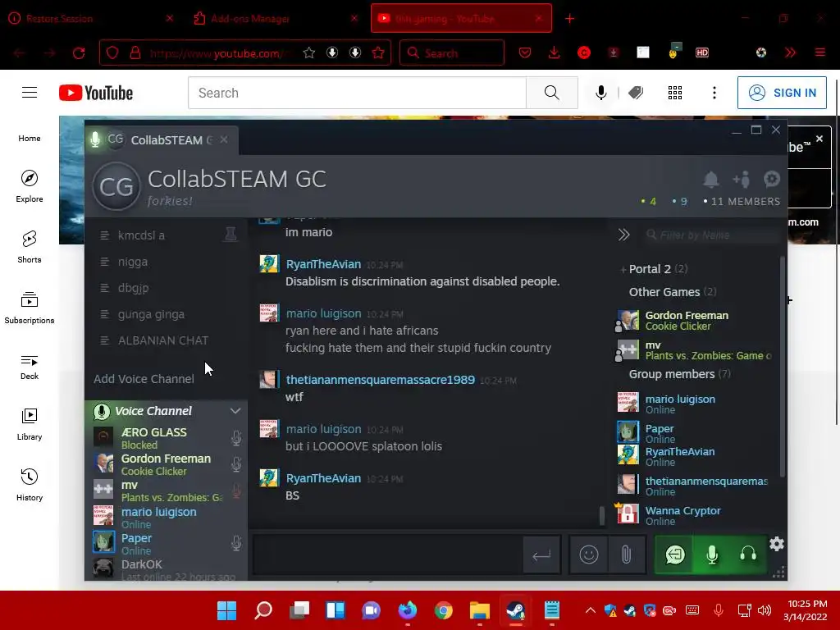Switch to the Restore Session browser tab
The width and height of the screenshot is (840, 630).
(91, 19)
